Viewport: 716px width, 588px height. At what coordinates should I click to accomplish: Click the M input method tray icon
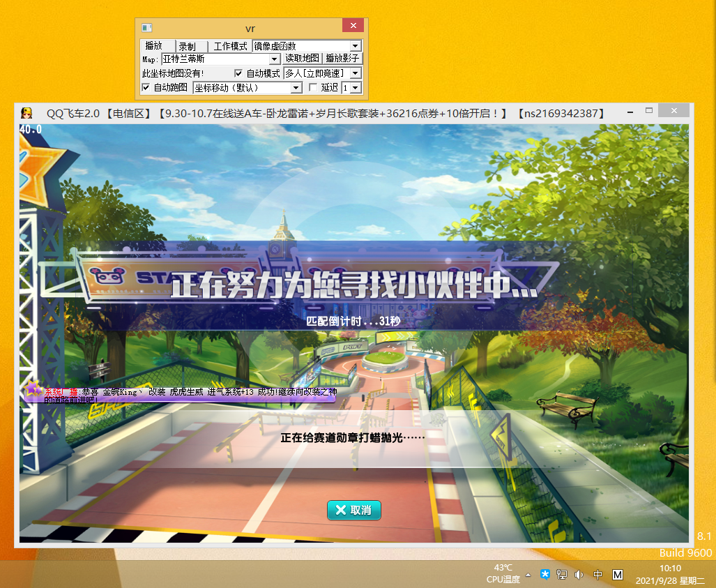[x=616, y=574]
